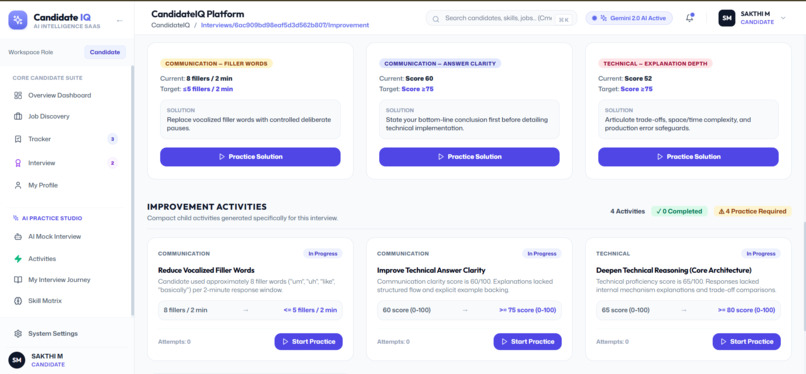Click the '>= 75 score (0-100)' target value
The width and height of the screenshot is (806, 374).
[x=528, y=310]
